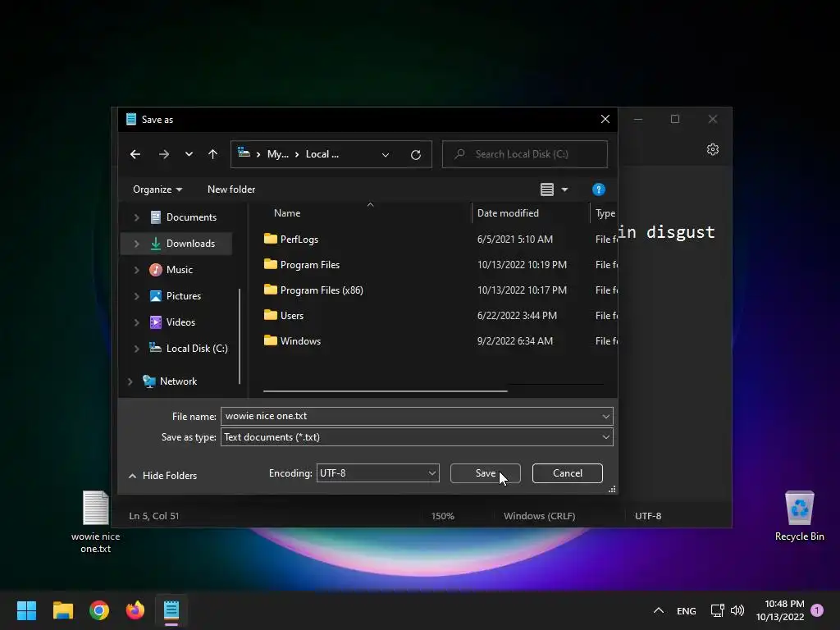Select the Users folder
The image size is (840, 630).
[292, 316]
